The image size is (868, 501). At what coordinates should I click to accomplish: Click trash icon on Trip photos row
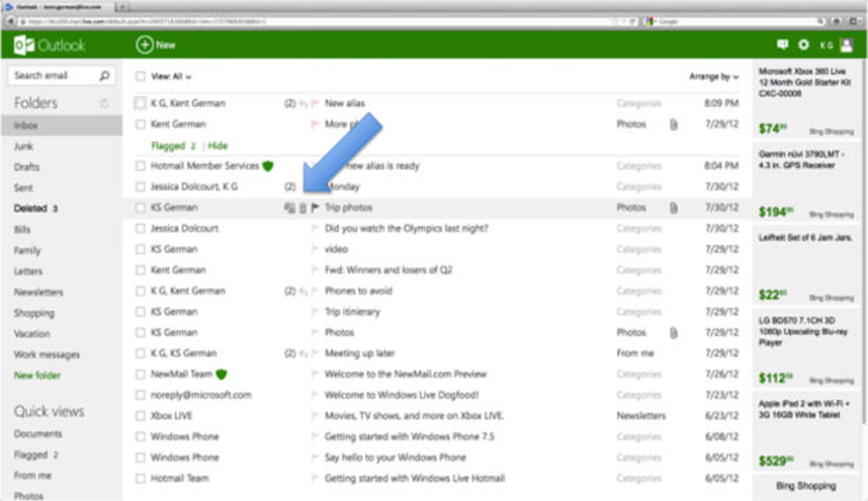302,208
